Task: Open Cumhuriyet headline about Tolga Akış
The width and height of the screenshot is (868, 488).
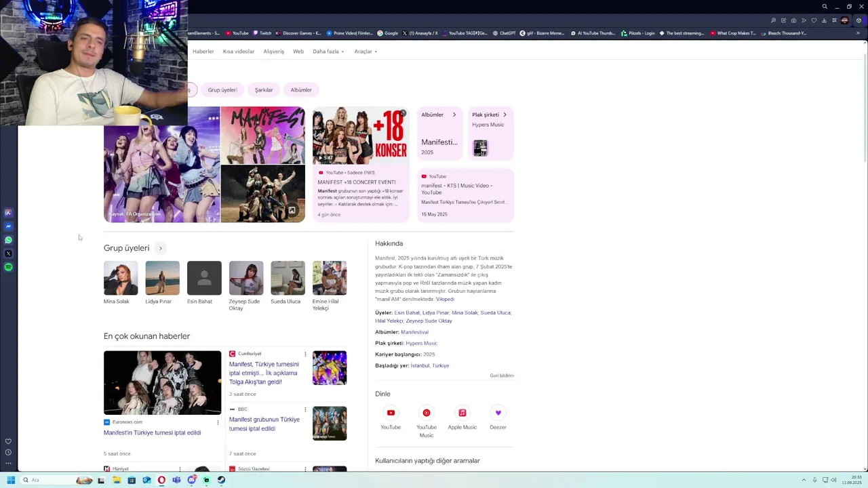Action: coord(264,373)
